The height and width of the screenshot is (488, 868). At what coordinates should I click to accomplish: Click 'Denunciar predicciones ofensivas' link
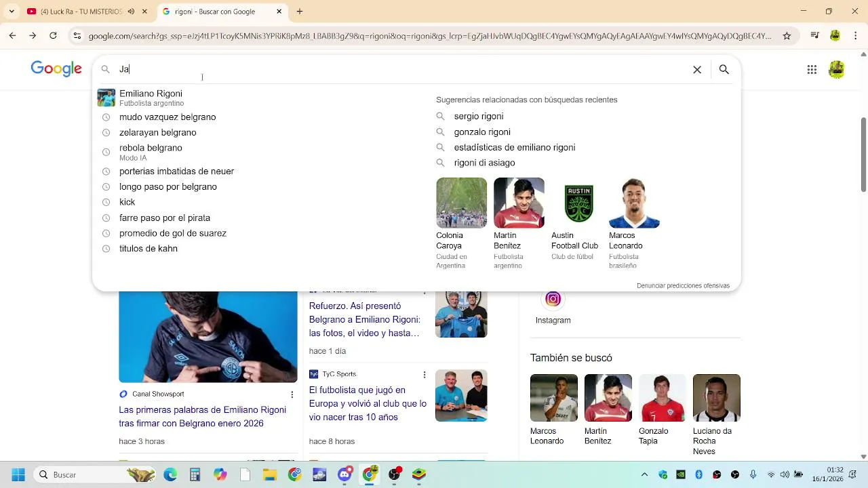click(x=683, y=285)
